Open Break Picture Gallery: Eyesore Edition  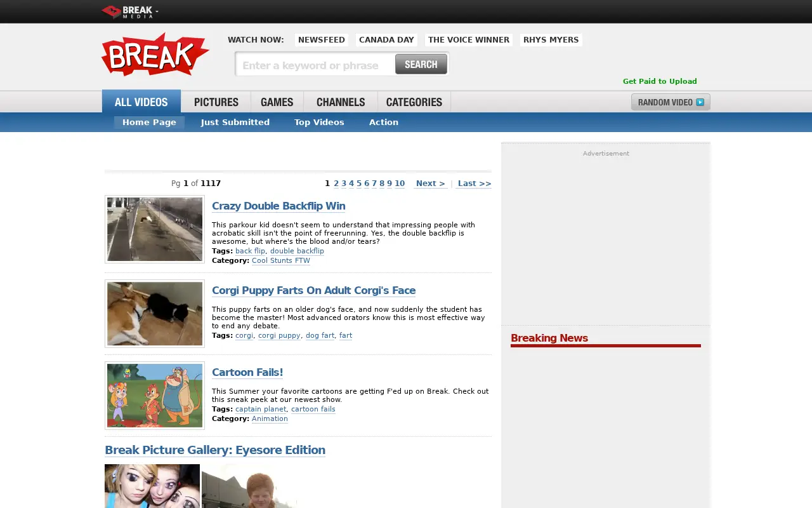point(215,450)
